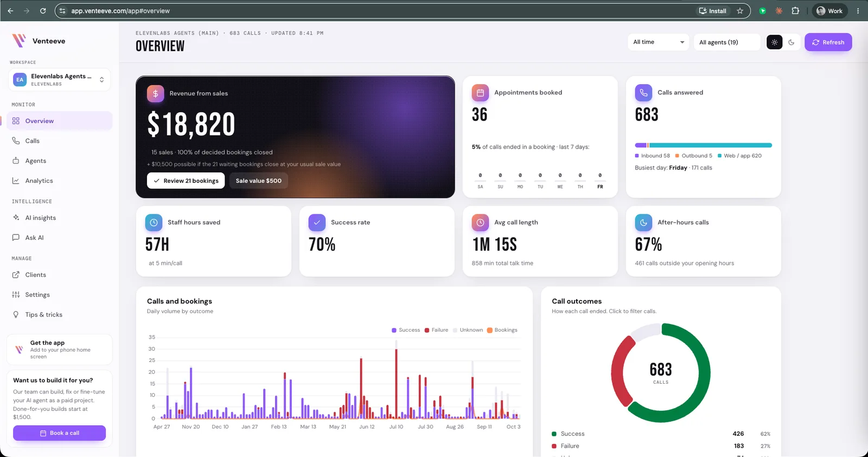This screenshot has width=868, height=457.
Task: Click the timer icon on Avg call length
Action: [x=480, y=223]
